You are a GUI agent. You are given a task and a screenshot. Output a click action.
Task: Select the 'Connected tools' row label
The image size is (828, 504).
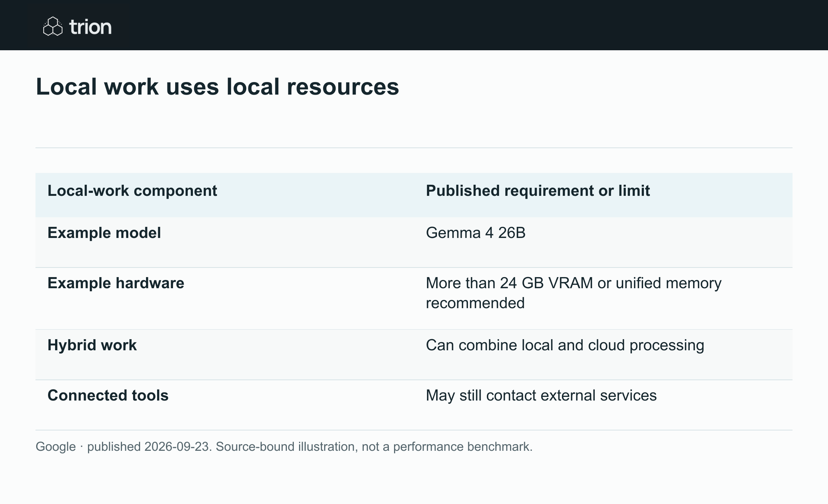[108, 395]
